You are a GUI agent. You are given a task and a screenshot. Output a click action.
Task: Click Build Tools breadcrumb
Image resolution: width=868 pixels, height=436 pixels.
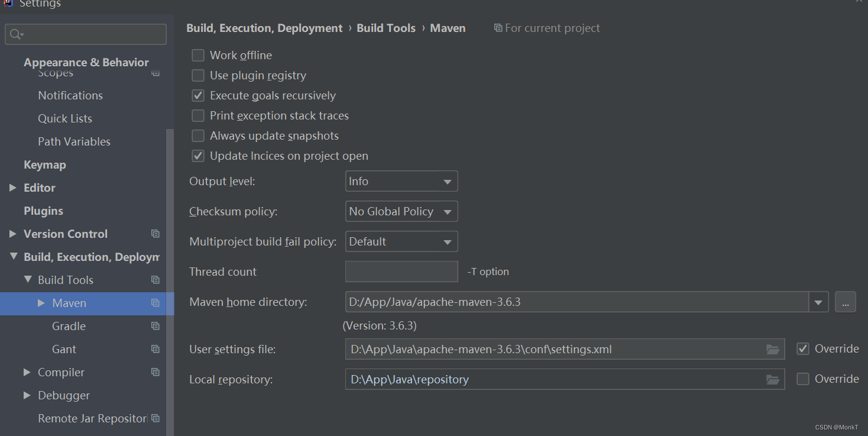click(x=386, y=28)
